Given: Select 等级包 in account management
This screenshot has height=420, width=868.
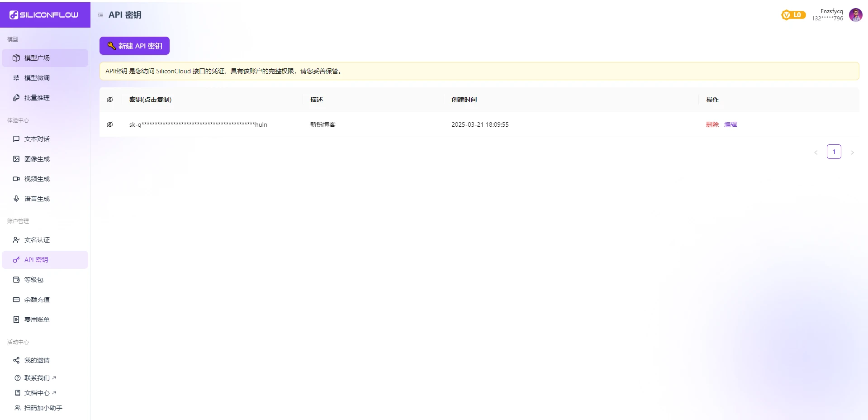Looking at the screenshot, I should click(x=45, y=280).
